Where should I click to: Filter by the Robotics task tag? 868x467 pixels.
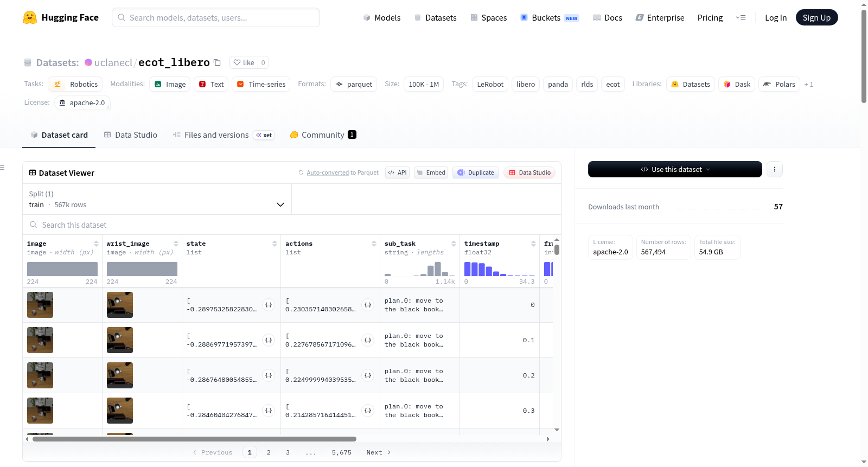click(x=75, y=84)
